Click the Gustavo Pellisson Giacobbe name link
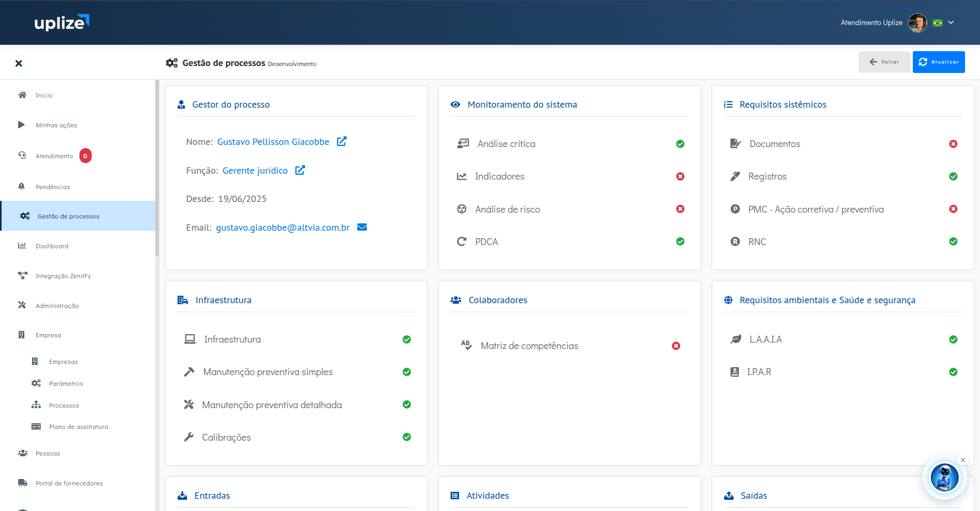 273,142
